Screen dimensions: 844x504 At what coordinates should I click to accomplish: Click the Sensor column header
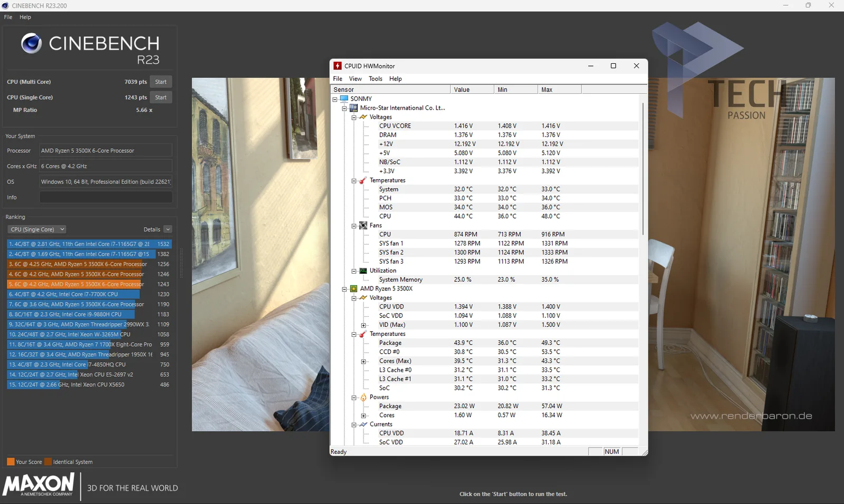(390, 90)
